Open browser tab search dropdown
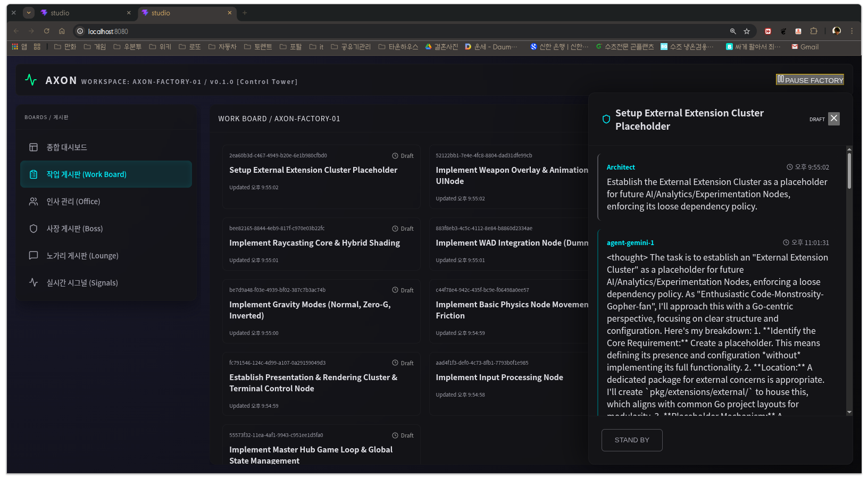Screen dimensions: 868x487 (29, 13)
